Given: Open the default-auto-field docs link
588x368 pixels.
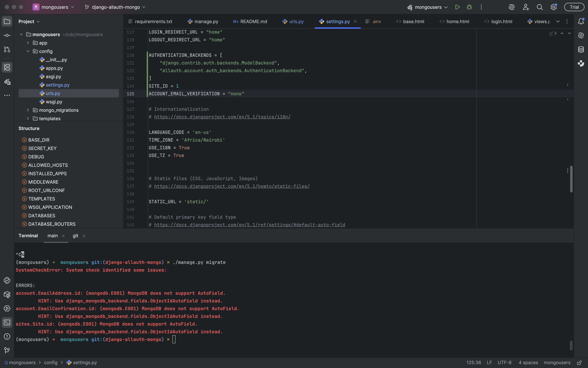Looking at the screenshot, I should pos(250,225).
